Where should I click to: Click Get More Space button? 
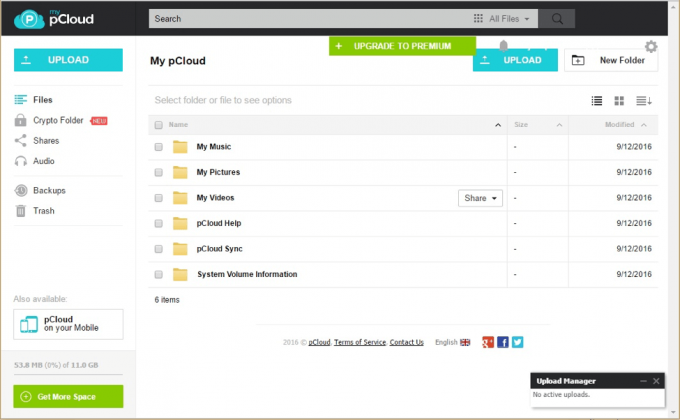pyautogui.click(x=68, y=397)
